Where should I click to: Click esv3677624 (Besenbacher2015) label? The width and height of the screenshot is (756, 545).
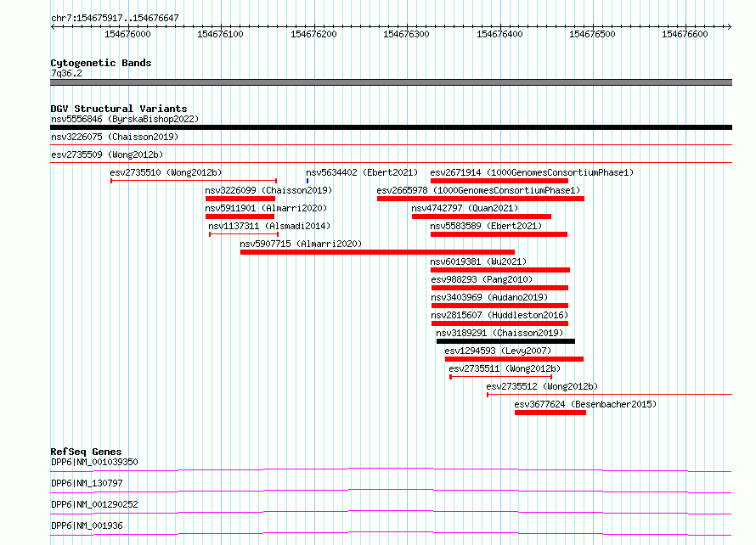pos(585,404)
